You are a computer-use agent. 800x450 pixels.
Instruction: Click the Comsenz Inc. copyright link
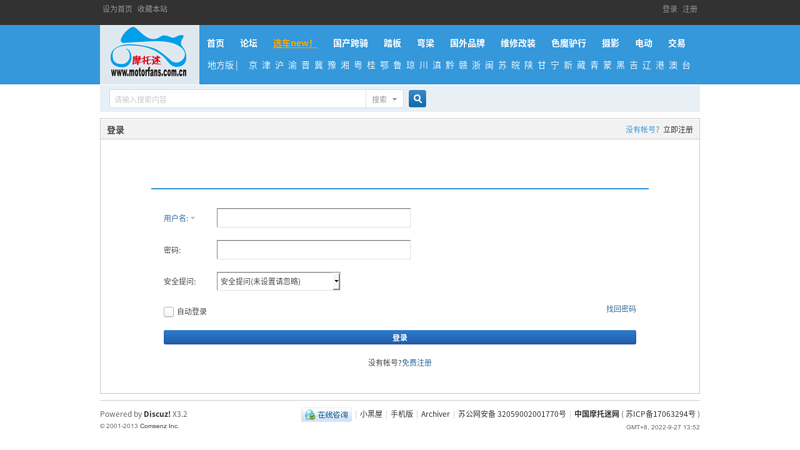(x=159, y=426)
